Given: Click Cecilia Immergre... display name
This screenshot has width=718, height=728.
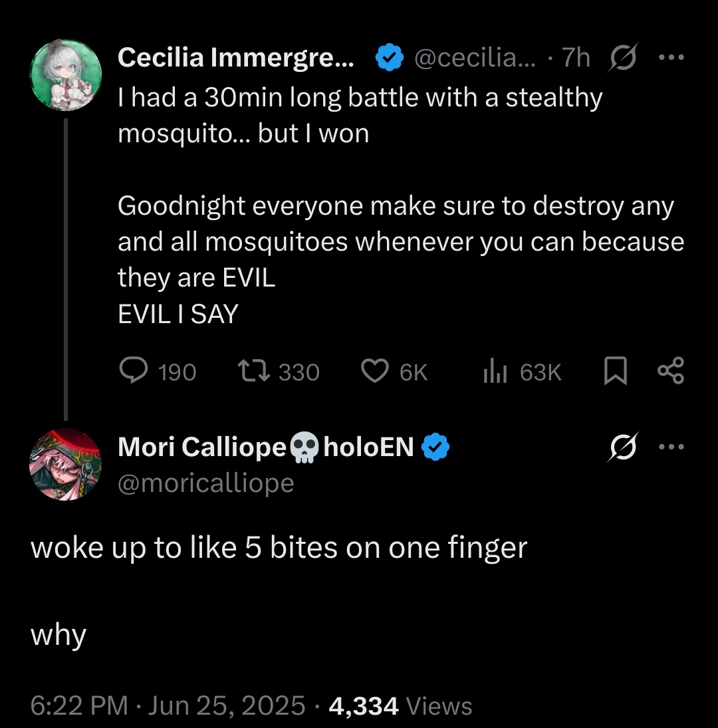Looking at the screenshot, I should click(236, 58).
